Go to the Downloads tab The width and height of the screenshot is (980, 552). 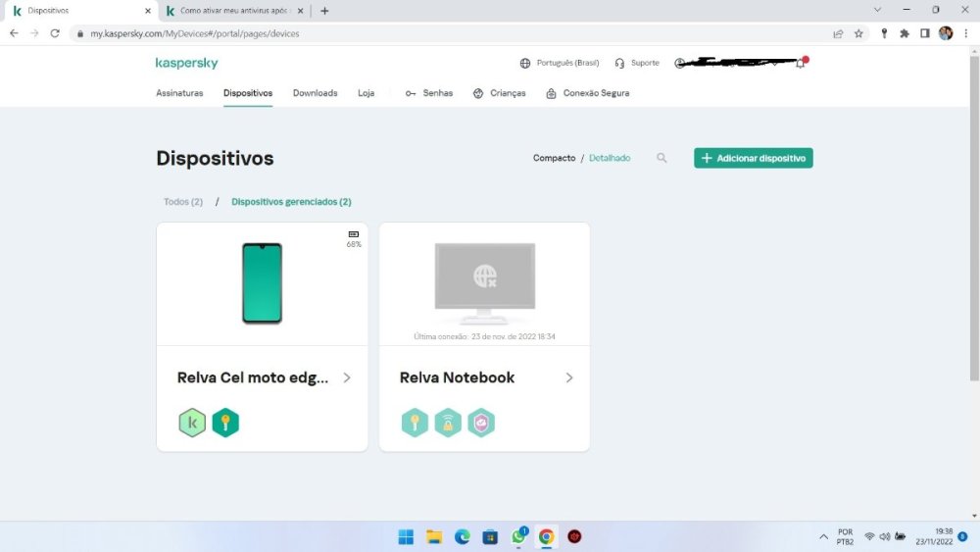[x=315, y=93]
